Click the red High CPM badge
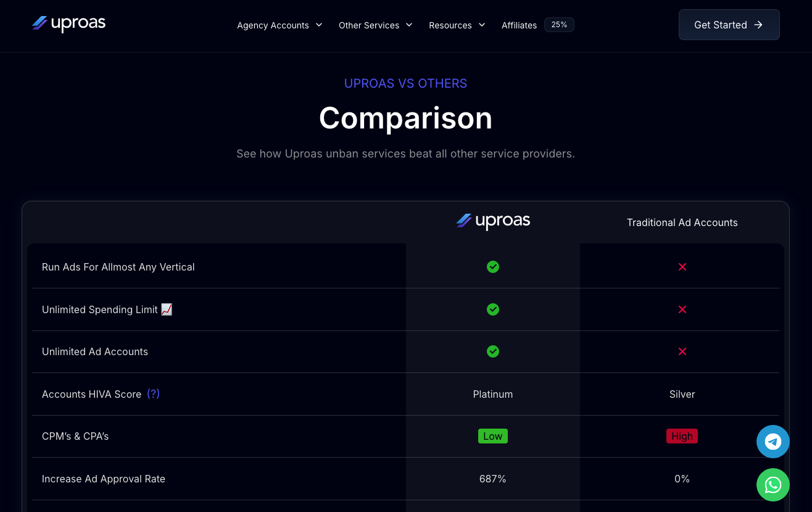 tap(682, 436)
